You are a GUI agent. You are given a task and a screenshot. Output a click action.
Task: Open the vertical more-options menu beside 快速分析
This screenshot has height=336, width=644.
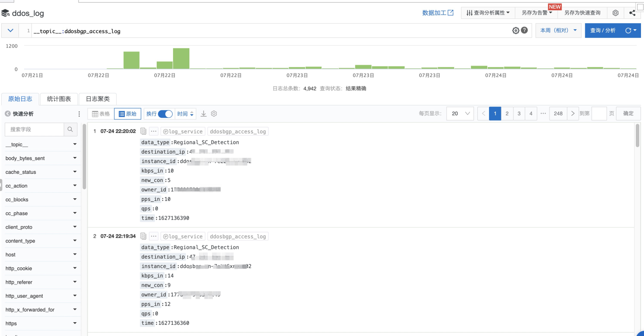(x=79, y=113)
